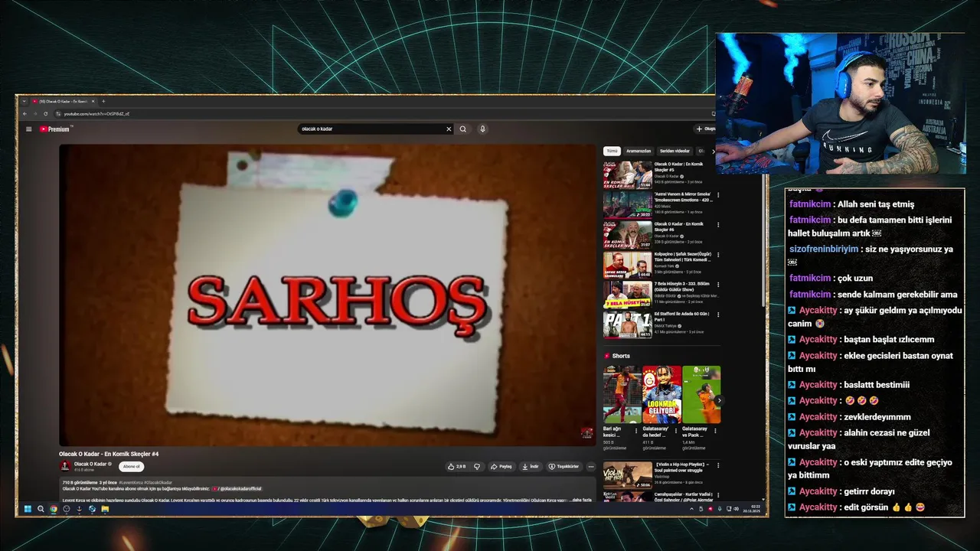Select the Tümü filter chip

(x=612, y=152)
